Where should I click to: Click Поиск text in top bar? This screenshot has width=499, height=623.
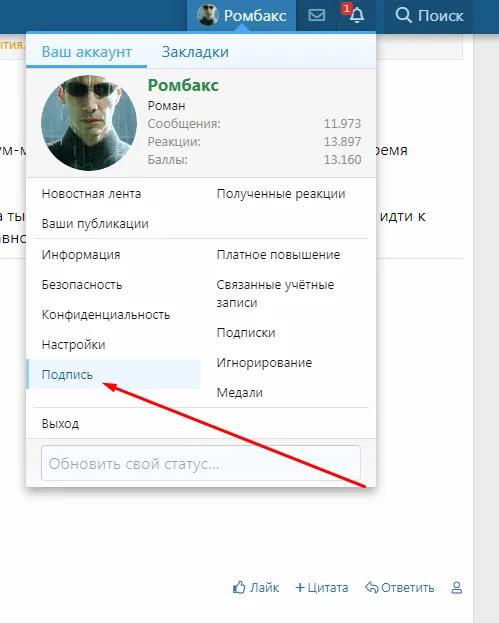pos(441,16)
